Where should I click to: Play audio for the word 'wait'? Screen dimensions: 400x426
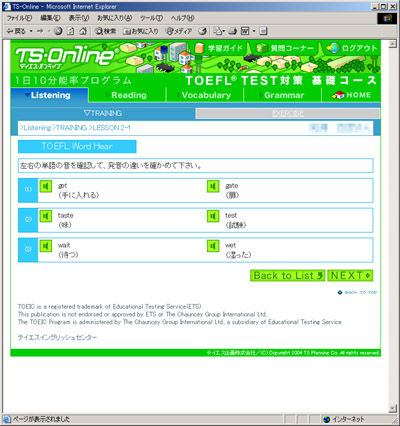pyautogui.click(x=46, y=246)
